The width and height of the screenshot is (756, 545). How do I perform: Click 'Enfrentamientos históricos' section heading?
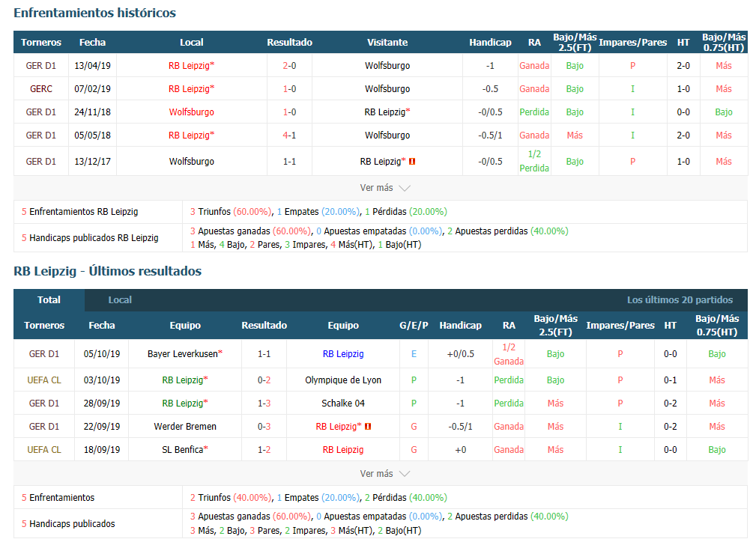tap(95, 13)
